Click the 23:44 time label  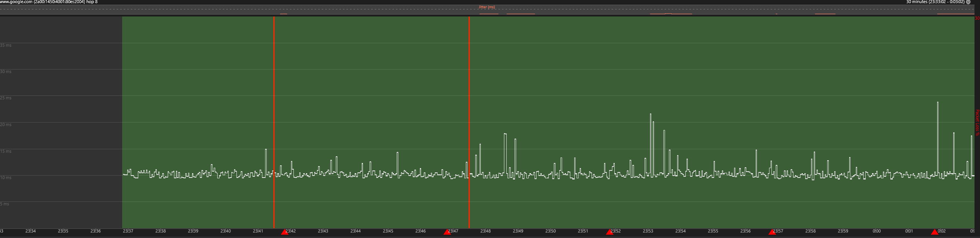(x=356, y=231)
